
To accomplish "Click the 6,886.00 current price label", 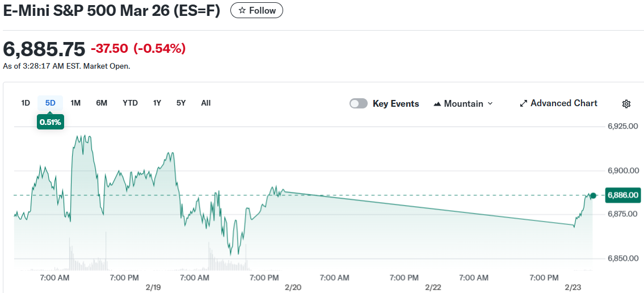I will [x=623, y=195].
